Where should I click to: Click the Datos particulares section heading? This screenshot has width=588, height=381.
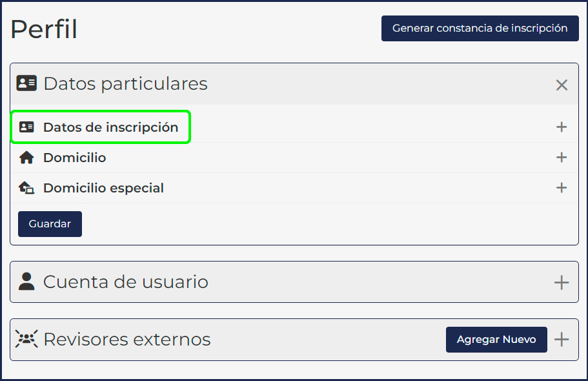(125, 84)
